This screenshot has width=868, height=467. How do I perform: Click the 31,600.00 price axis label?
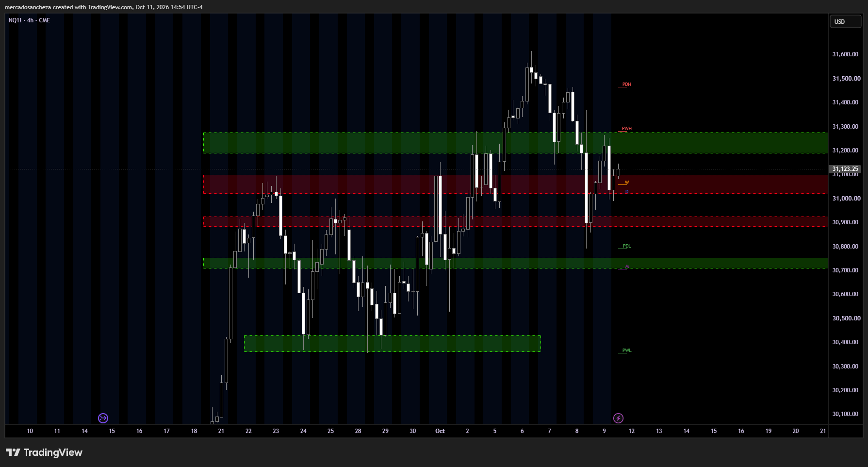845,54
